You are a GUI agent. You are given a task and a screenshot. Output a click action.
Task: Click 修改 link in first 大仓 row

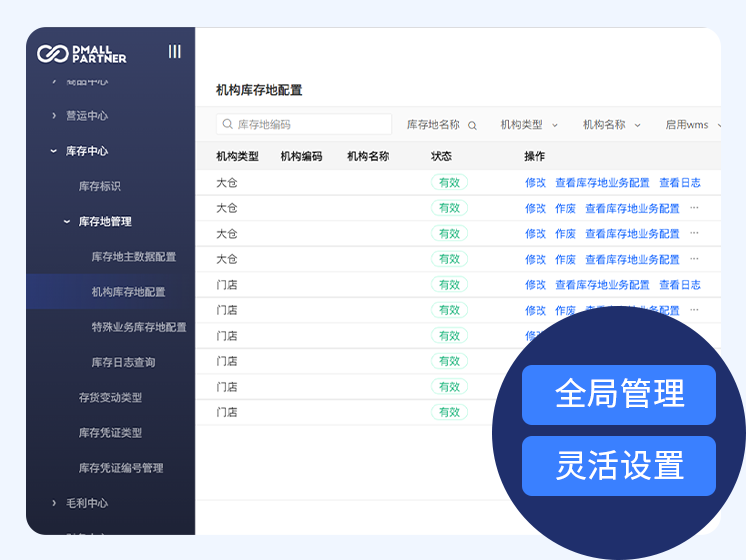coord(535,183)
